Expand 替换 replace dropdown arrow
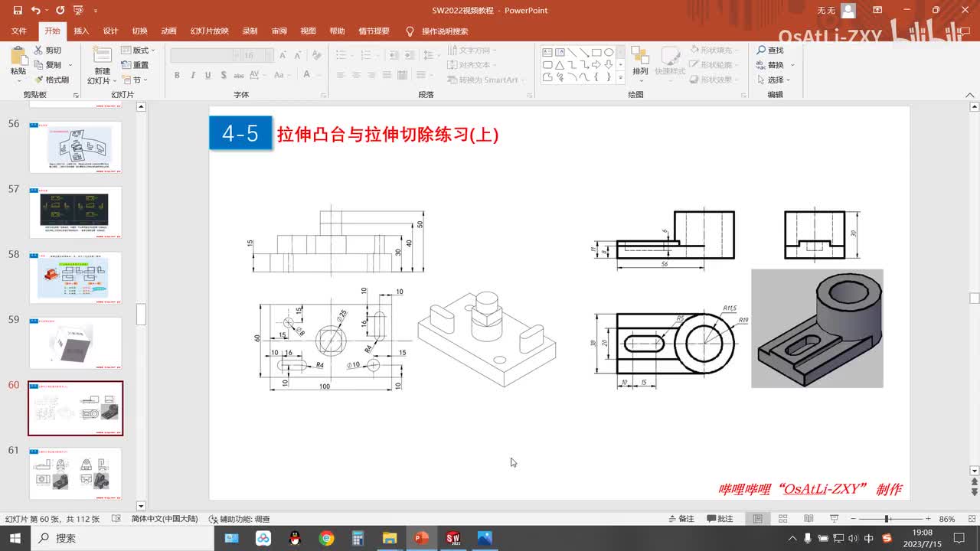Viewport: 980px width, 551px height. (x=792, y=65)
